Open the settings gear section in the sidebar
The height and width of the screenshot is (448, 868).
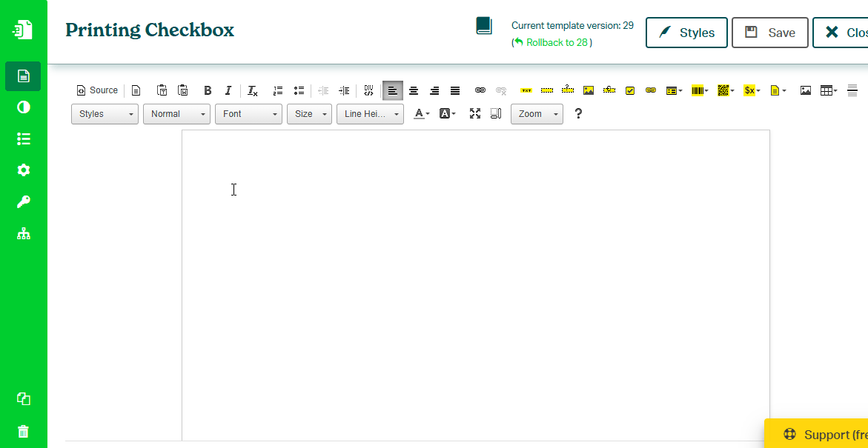pos(24,170)
